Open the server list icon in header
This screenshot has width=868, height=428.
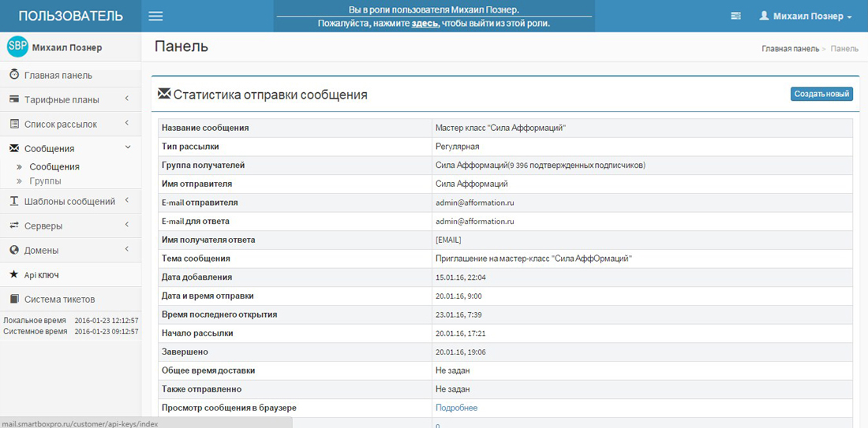click(735, 17)
